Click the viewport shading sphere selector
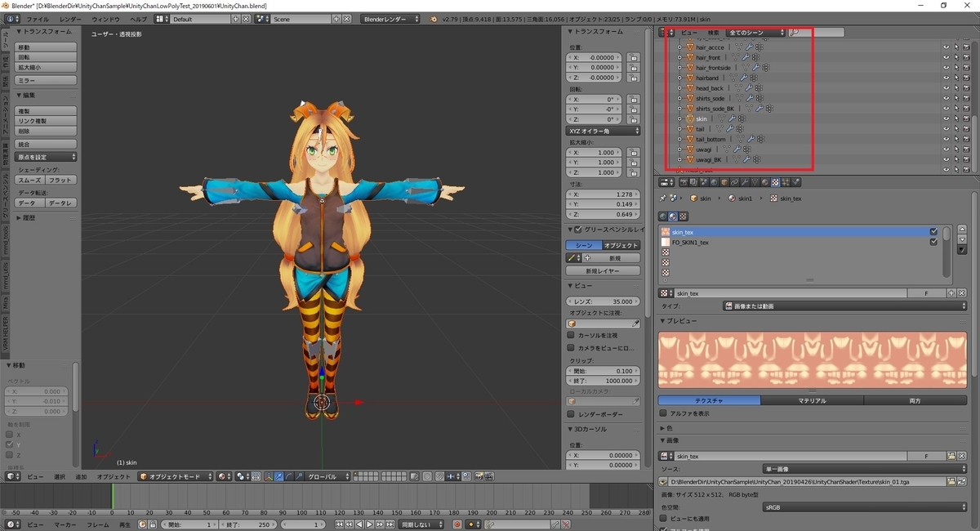The height and width of the screenshot is (531, 980). coord(224,476)
